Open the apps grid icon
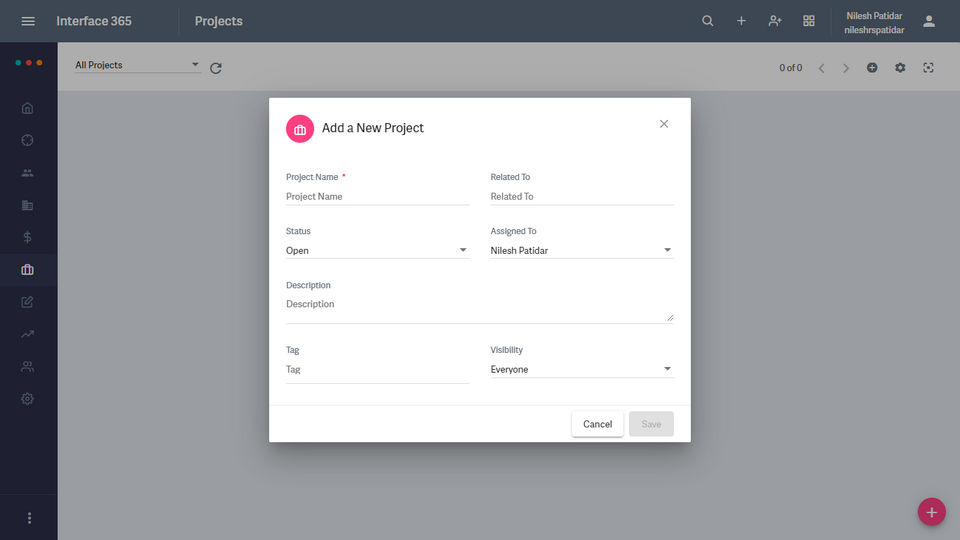Image resolution: width=960 pixels, height=540 pixels. pos(809,21)
